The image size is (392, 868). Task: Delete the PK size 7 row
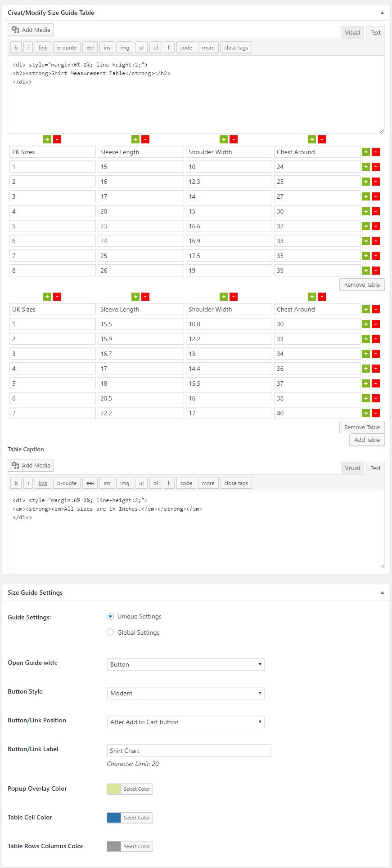click(x=376, y=256)
